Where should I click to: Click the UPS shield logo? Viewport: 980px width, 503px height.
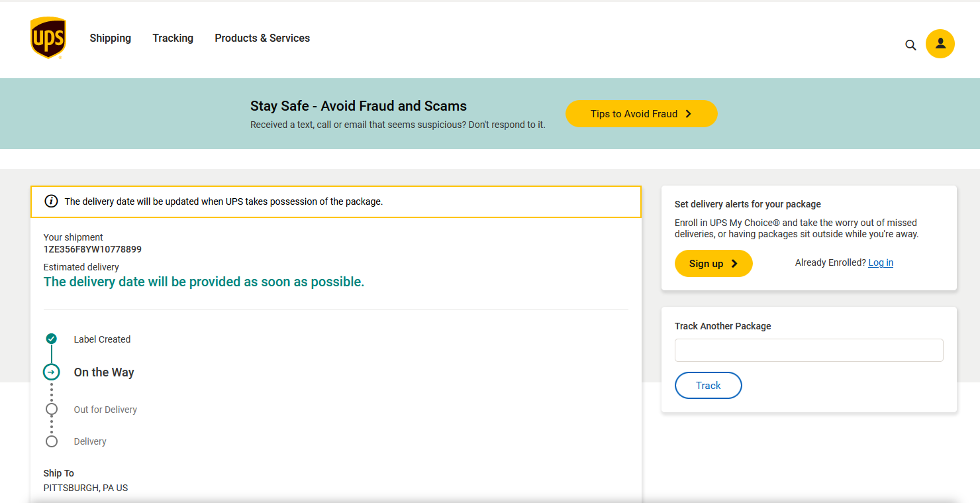coord(48,38)
